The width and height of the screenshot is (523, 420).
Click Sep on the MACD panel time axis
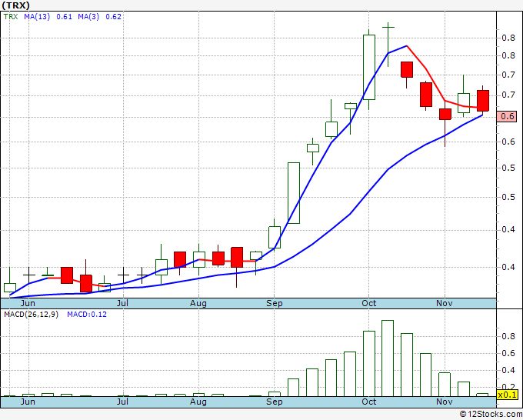pos(274,402)
